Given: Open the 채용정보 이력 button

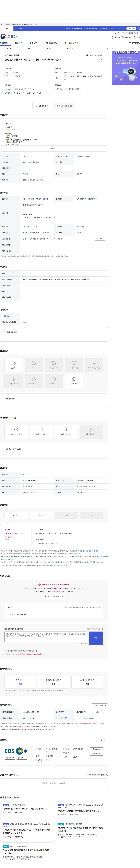Looking at the screenshot, I should point(96,754).
